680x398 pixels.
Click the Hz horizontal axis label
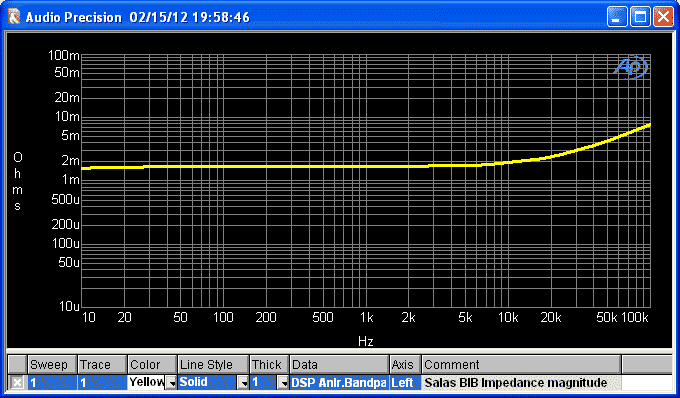click(366, 341)
